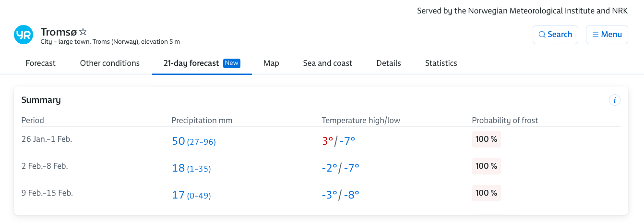644x224 pixels.
Task: Open the summary info icon
Action: point(614,100)
